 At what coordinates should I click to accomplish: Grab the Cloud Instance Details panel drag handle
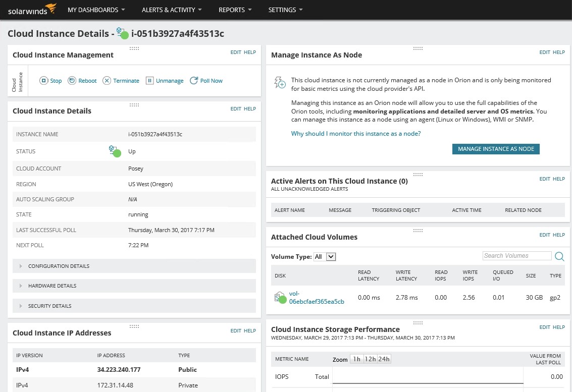134,105
